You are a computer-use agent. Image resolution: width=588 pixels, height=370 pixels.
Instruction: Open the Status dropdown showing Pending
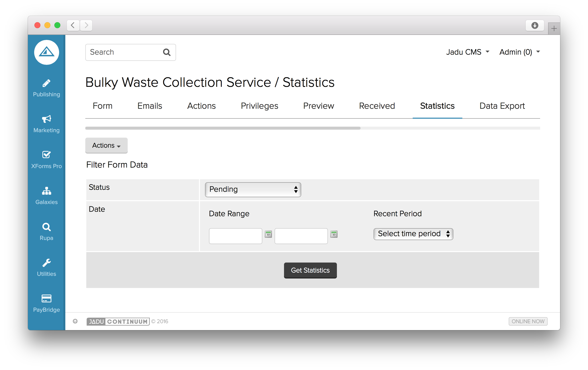(253, 189)
